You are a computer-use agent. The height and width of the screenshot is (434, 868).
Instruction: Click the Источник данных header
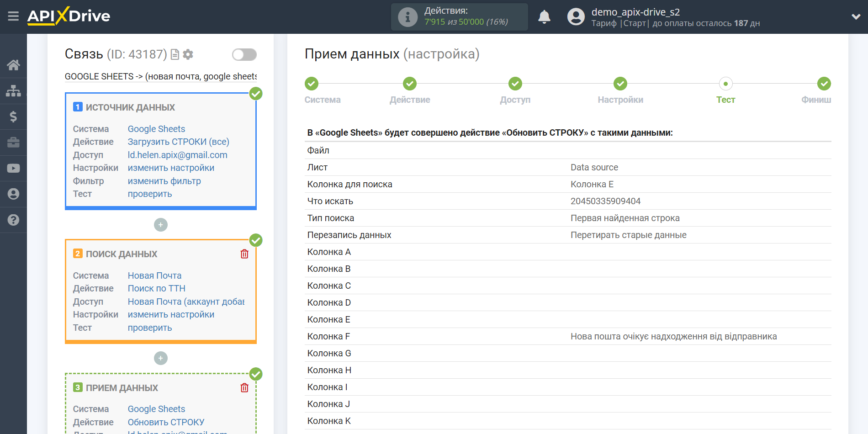point(130,107)
